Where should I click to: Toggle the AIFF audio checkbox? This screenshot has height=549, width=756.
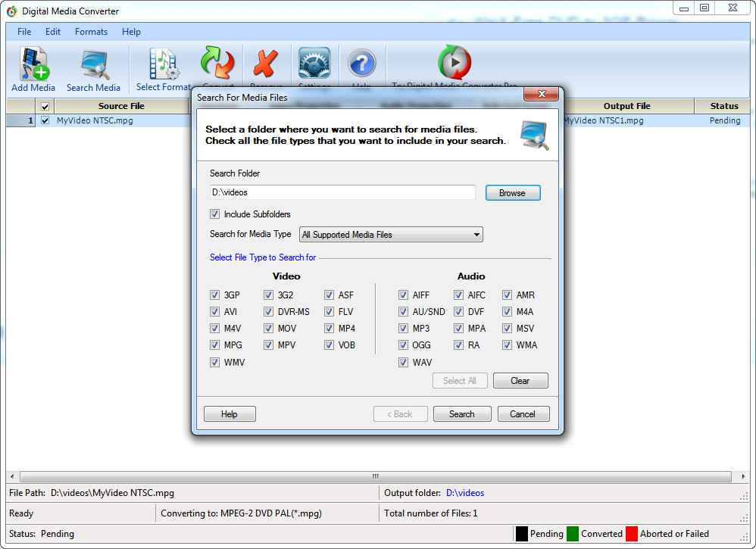(x=403, y=295)
